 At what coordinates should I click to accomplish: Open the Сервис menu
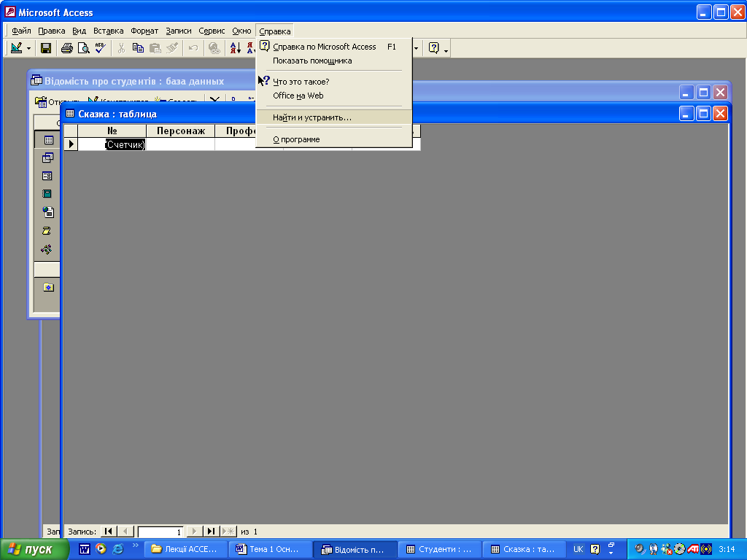tap(212, 31)
